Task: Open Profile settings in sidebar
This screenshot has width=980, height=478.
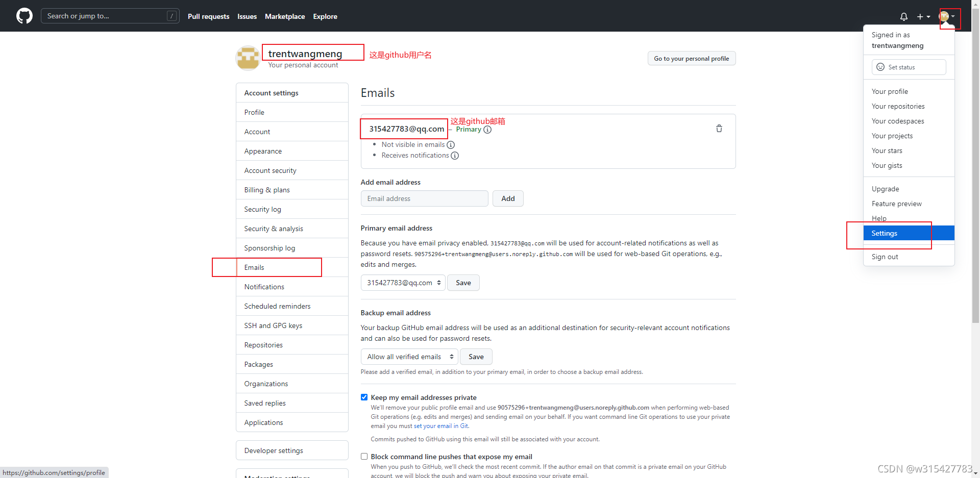Action: pyautogui.click(x=292, y=112)
